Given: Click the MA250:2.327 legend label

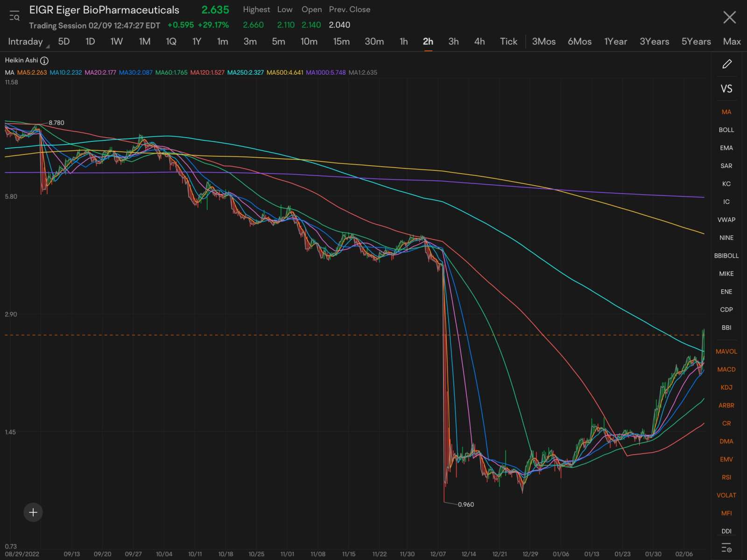Looking at the screenshot, I should point(246,73).
